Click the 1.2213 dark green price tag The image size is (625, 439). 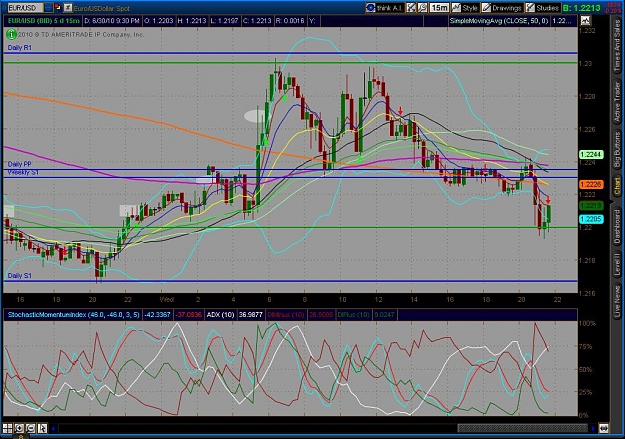tap(591, 206)
